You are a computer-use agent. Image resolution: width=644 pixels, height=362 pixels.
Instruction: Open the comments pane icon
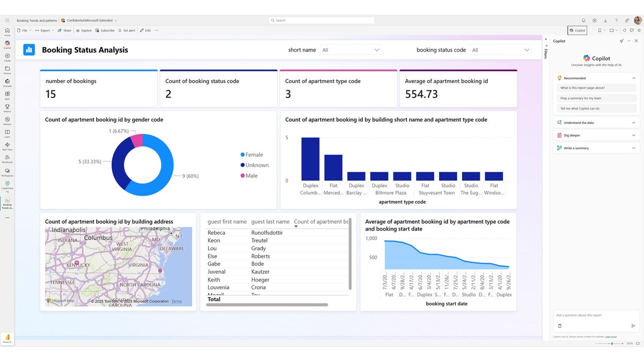click(631, 31)
